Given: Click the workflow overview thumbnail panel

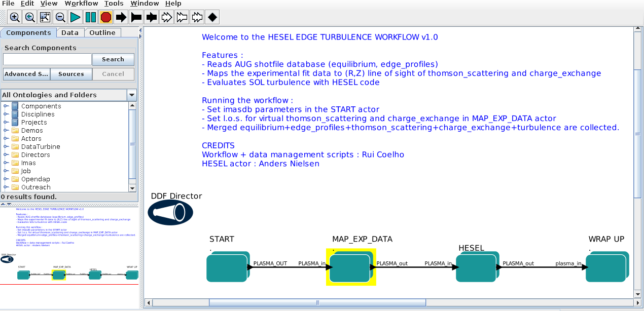Looking at the screenshot, I should pyautogui.click(x=69, y=245).
